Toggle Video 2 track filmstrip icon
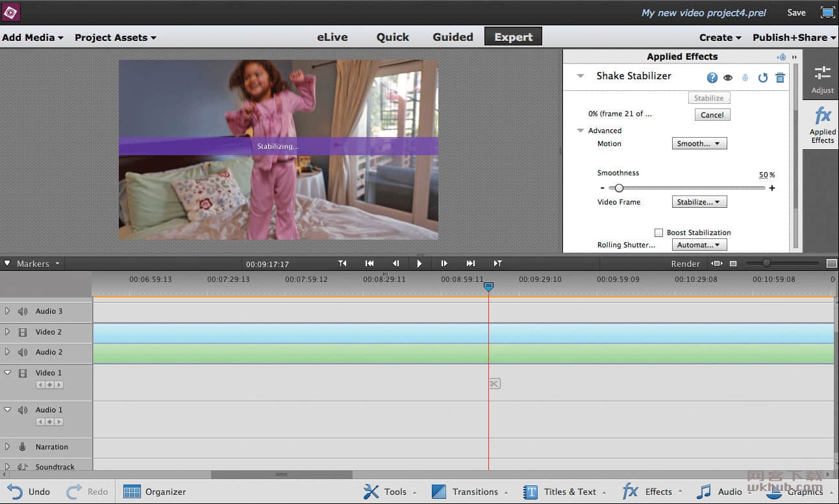Image resolution: width=839 pixels, height=504 pixels. point(23,333)
